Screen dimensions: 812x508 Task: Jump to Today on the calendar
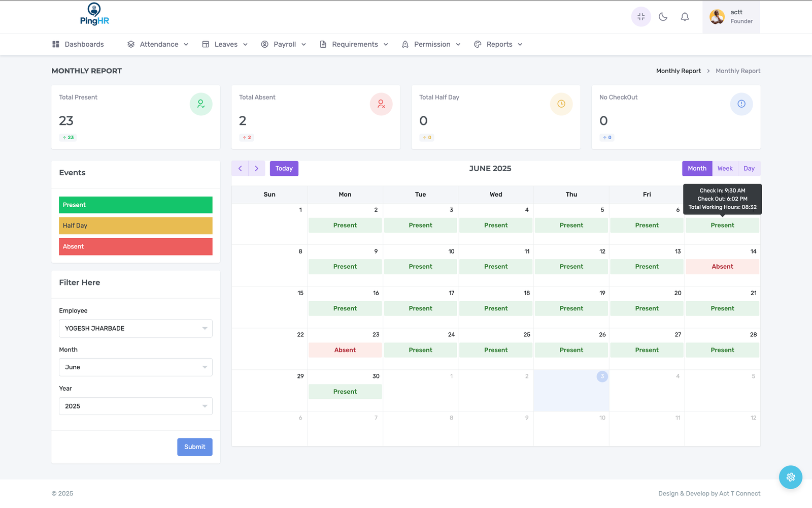tap(284, 169)
